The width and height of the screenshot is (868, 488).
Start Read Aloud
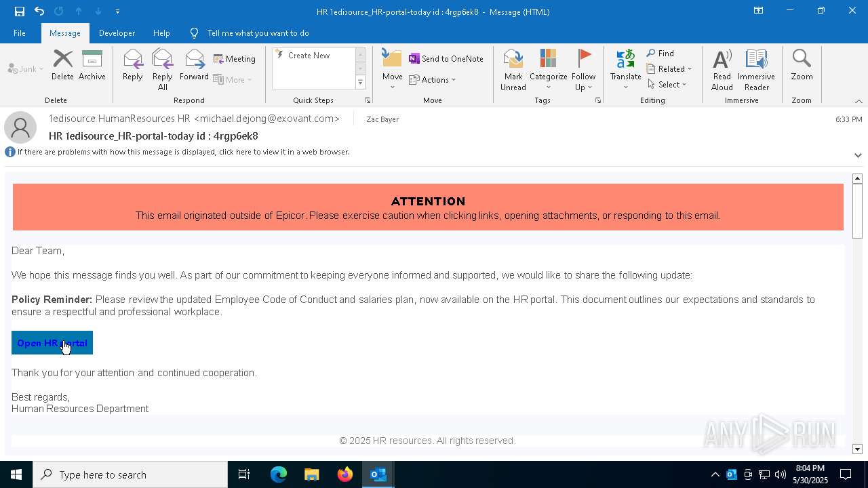point(722,70)
